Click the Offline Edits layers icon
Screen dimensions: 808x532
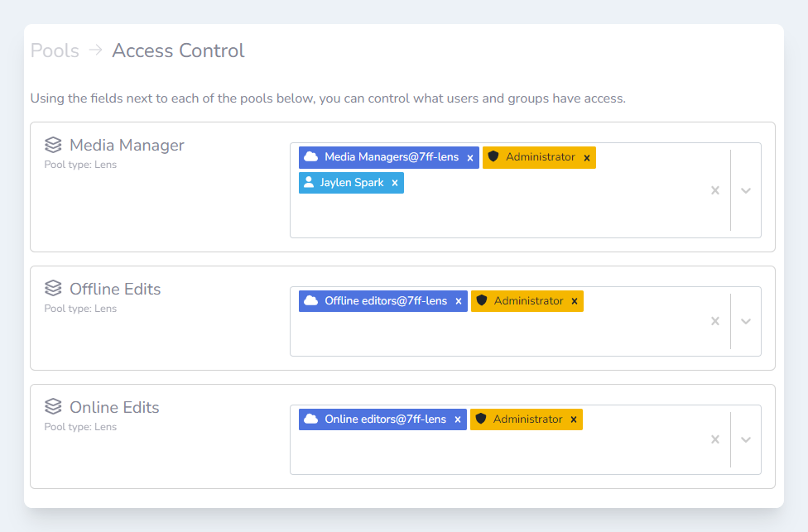53,289
